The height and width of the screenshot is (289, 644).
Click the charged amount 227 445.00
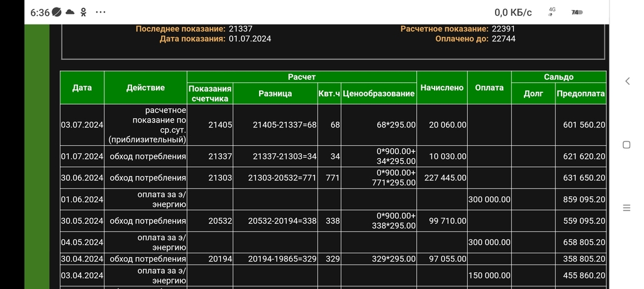(442, 178)
